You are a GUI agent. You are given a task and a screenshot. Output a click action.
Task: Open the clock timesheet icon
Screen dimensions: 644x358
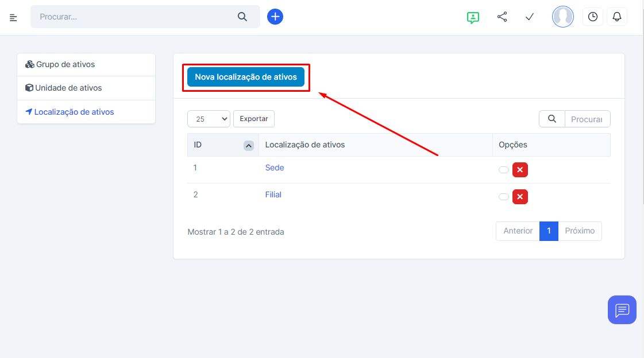tap(593, 17)
